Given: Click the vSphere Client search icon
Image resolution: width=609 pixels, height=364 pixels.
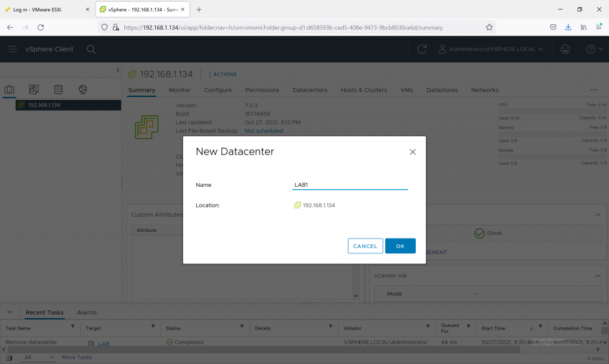Looking at the screenshot, I should pyautogui.click(x=91, y=49).
